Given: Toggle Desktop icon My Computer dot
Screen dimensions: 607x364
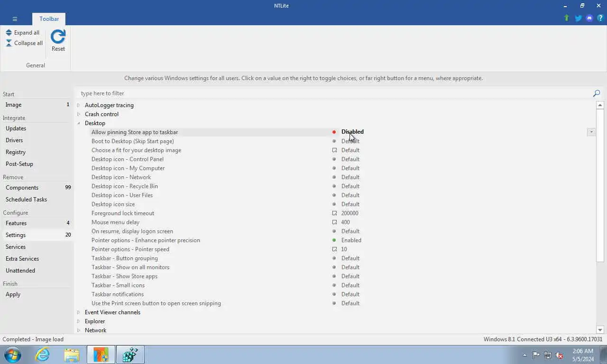Looking at the screenshot, I should click(x=334, y=168).
